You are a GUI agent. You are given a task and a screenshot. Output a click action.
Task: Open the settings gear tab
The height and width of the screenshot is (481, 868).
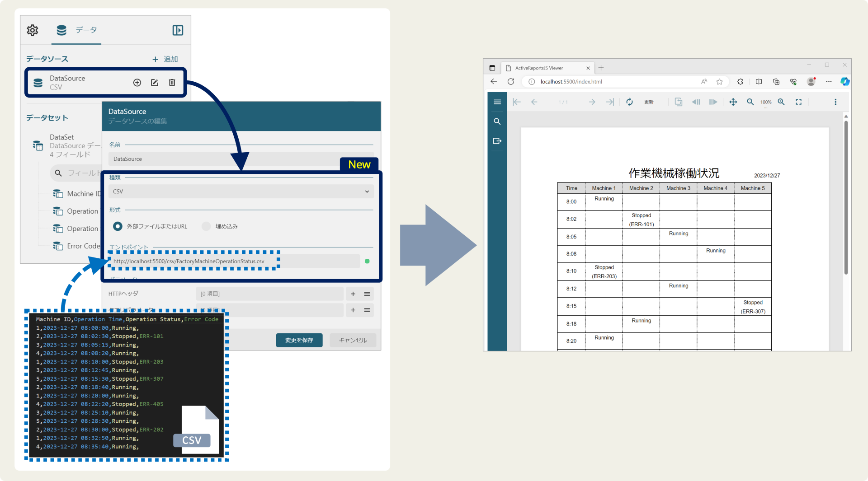coord(33,30)
